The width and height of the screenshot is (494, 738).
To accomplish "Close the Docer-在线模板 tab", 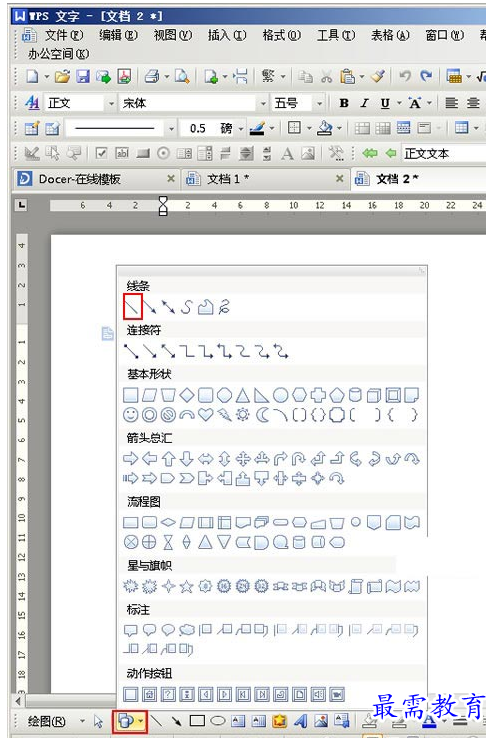I will pyautogui.click(x=171, y=178).
